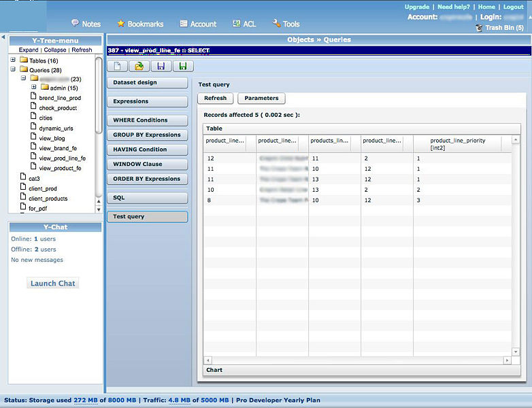
Task: Expand the admin subfolder
Action: 34,88
